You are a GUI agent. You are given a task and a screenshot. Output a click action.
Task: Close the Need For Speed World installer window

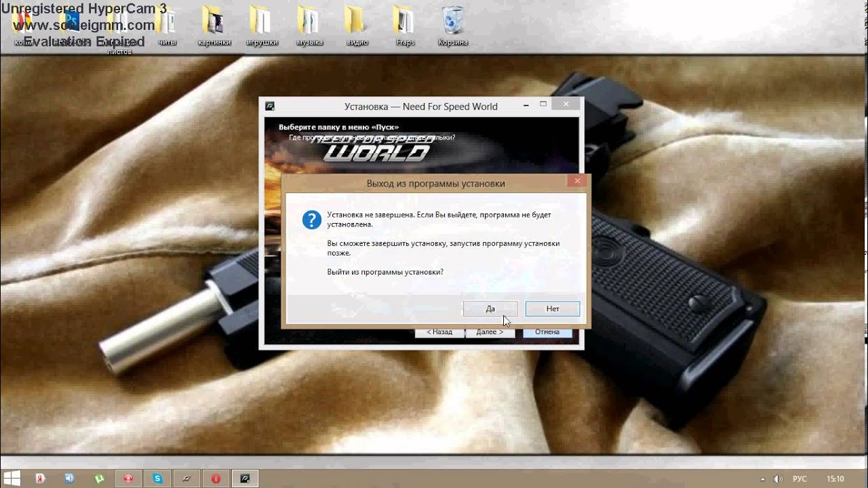coord(566,104)
